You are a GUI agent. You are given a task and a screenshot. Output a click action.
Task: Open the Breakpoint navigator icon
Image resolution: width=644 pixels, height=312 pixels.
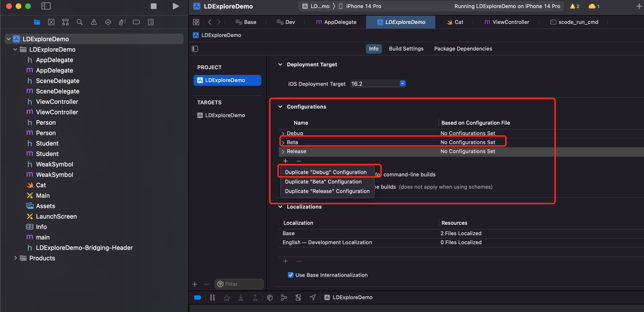136,22
